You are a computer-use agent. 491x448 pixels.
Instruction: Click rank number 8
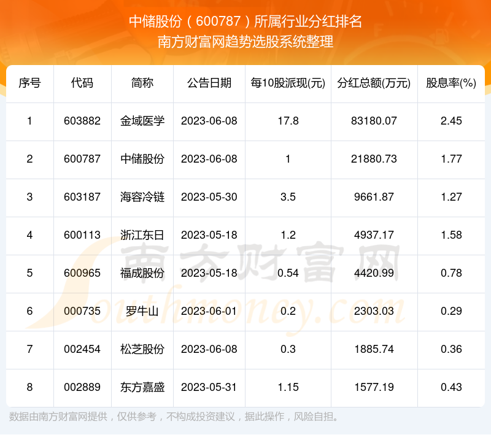29,387
